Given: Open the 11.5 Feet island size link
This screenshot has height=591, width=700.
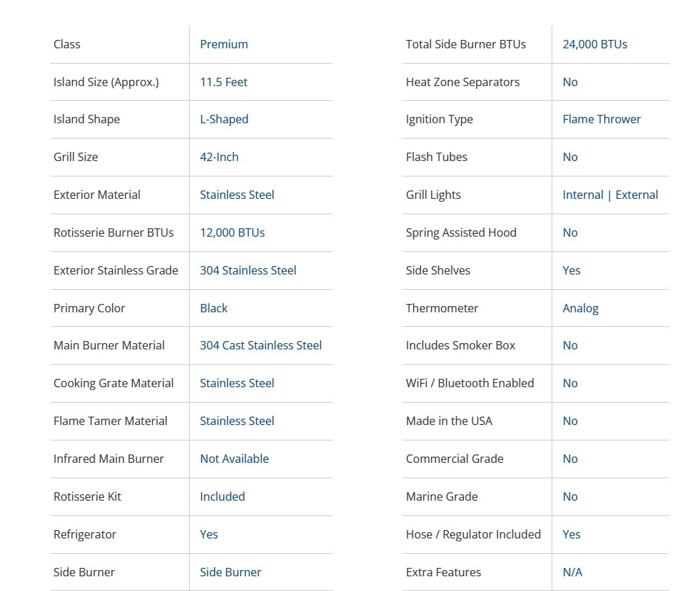Looking at the screenshot, I should pos(224,82).
